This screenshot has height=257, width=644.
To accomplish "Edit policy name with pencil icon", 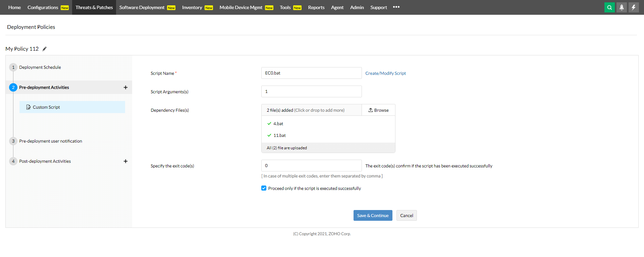I will pos(45,49).
